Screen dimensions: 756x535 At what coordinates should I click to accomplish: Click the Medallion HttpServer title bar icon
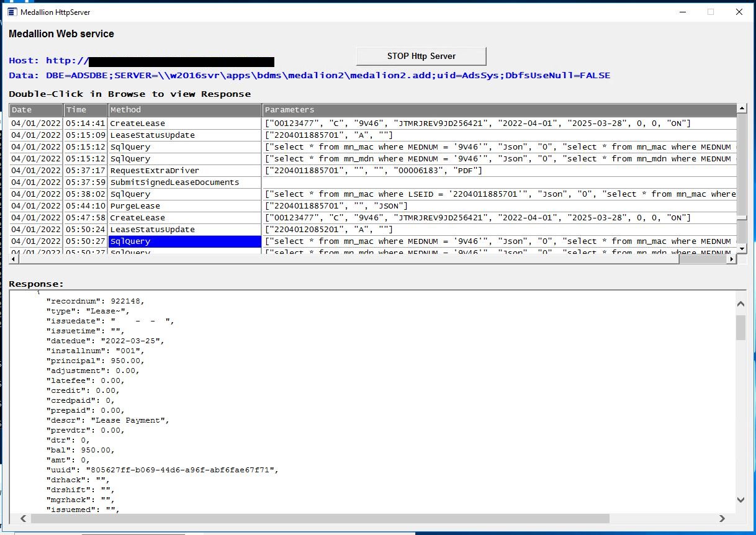click(x=12, y=12)
